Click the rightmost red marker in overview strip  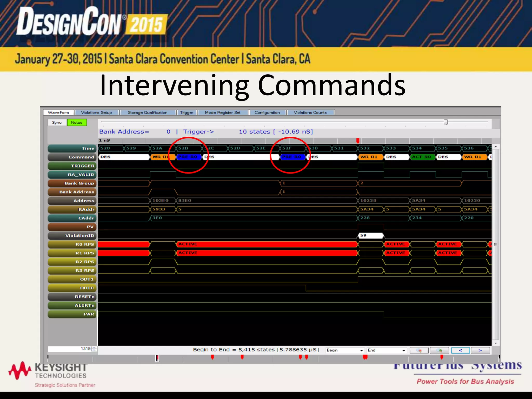(x=442, y=357)
